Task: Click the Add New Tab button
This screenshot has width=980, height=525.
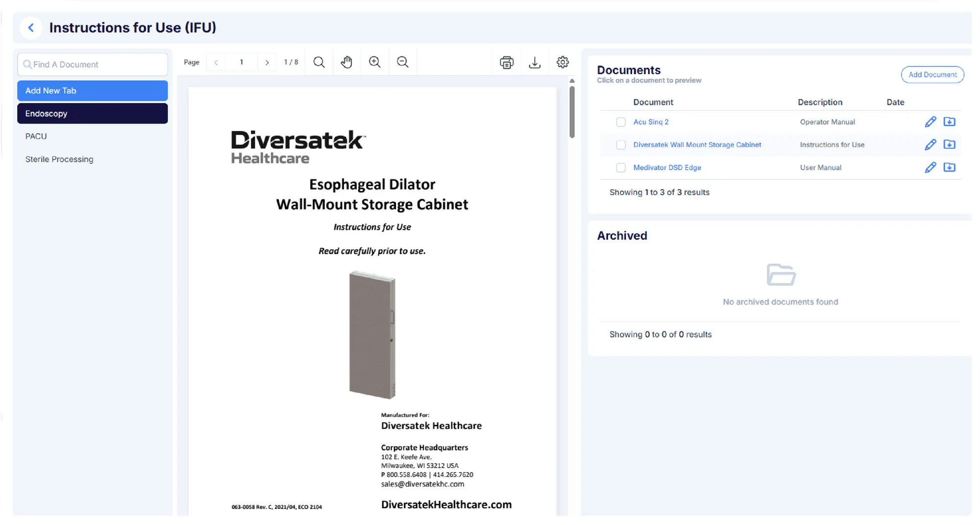Action: tap(93, 91)
